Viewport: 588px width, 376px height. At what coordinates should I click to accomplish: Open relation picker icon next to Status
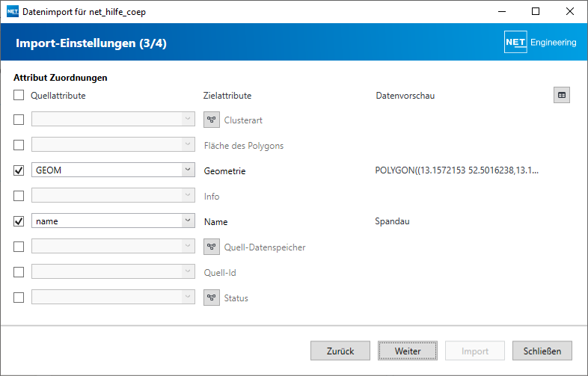click(x=212, y=298)
